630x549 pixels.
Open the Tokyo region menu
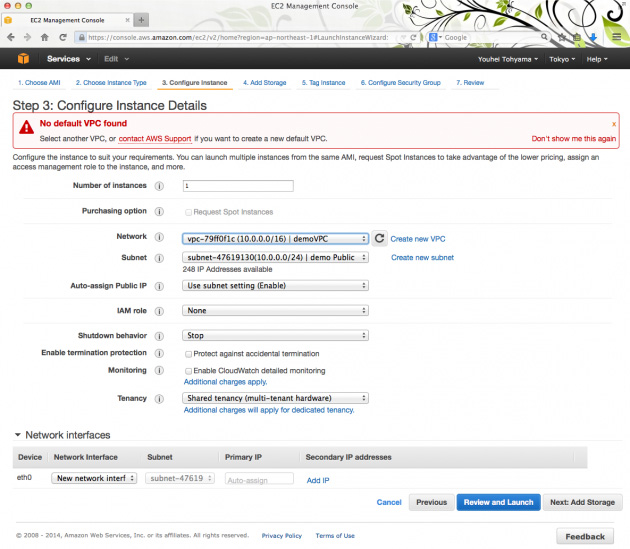point(562,59)
